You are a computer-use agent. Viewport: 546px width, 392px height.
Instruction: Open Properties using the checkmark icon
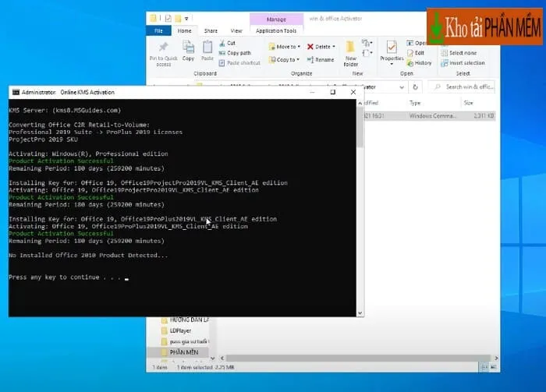tap(391, 47)
